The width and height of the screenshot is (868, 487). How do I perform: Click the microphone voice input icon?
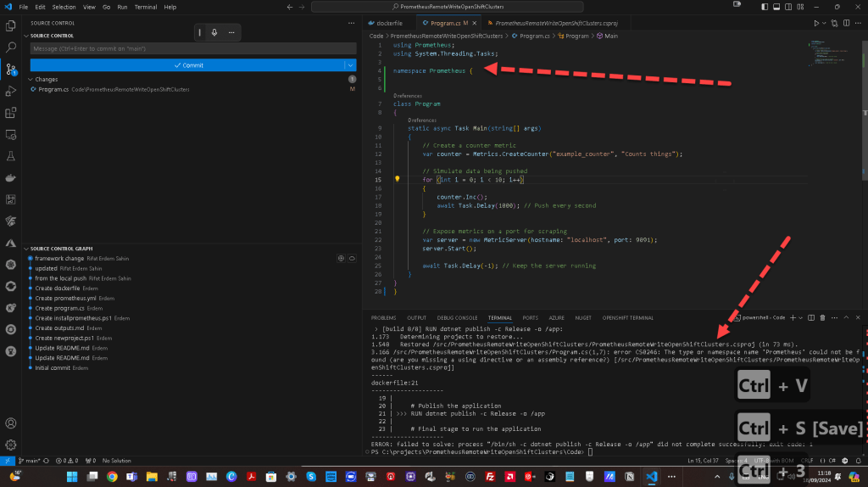click(x=214, y=32)
